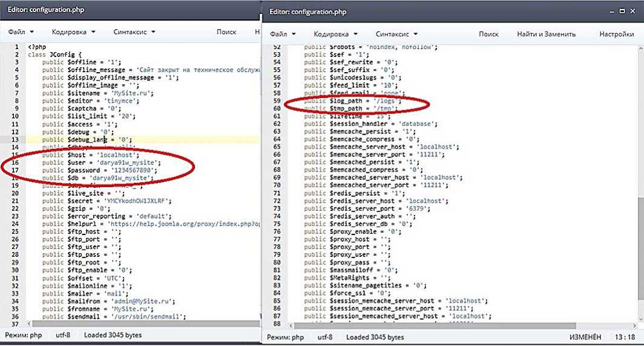Click line number 59 in right editor
The image size is (644, 346).
277,101
